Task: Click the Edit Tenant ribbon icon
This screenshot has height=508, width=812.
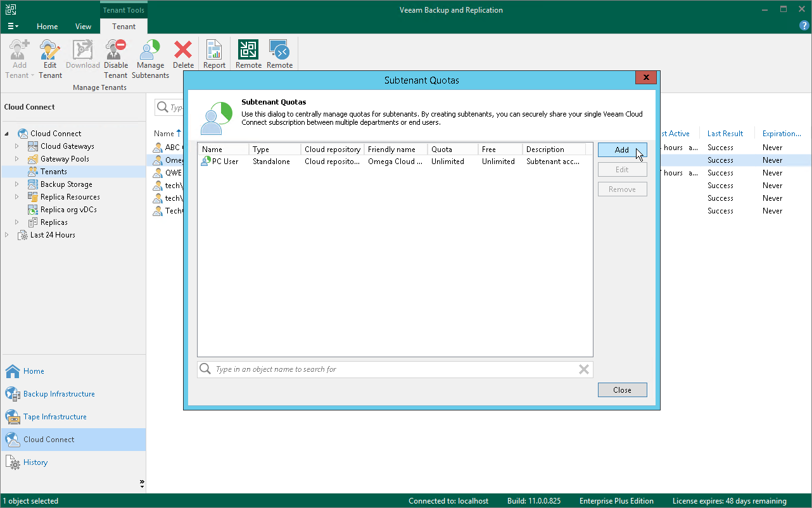Action: [50, 49]
